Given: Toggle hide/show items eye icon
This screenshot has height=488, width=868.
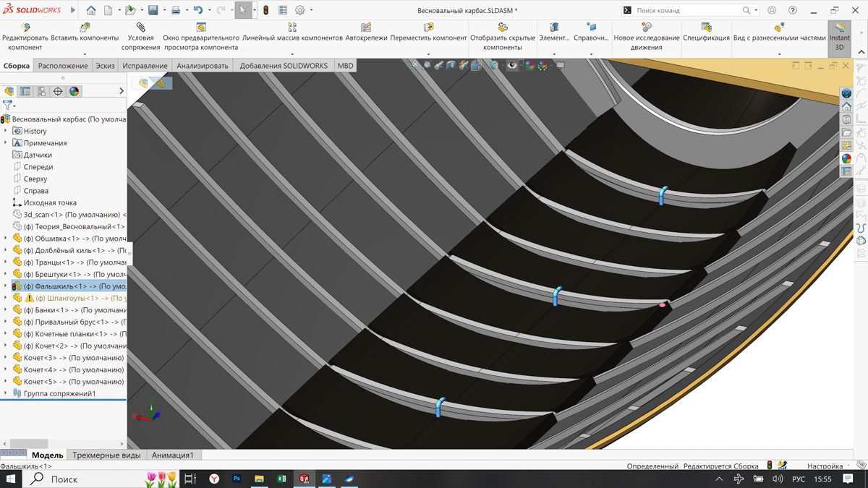Looking at the screenshot, I should tap(512, 66).
